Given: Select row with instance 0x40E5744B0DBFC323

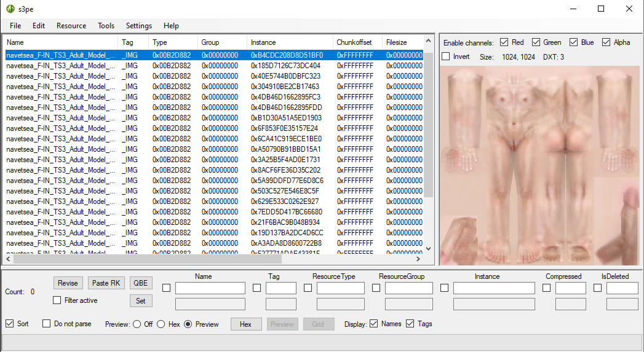Looking at the screenshot, I should [214, 76].
